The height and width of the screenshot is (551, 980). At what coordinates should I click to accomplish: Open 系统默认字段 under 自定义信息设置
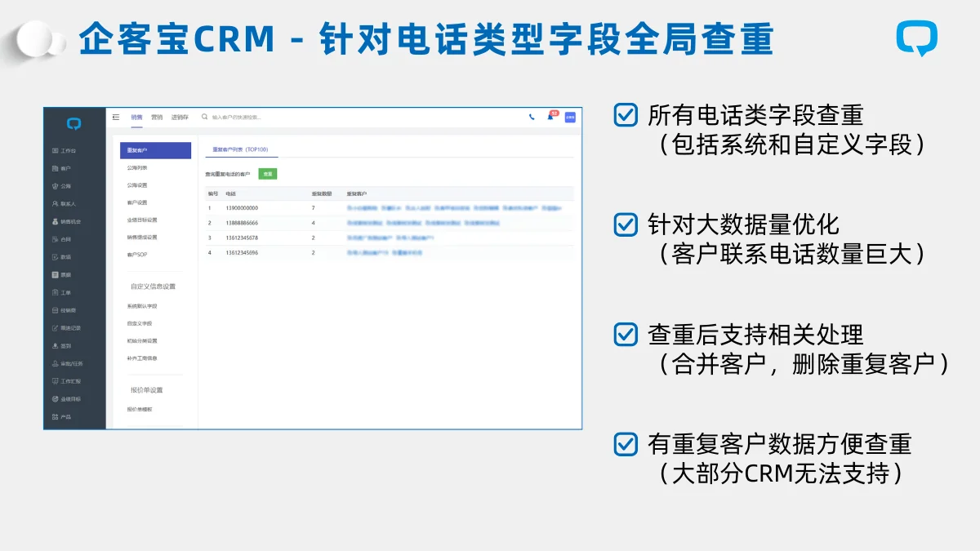click(x=142, y=306)
